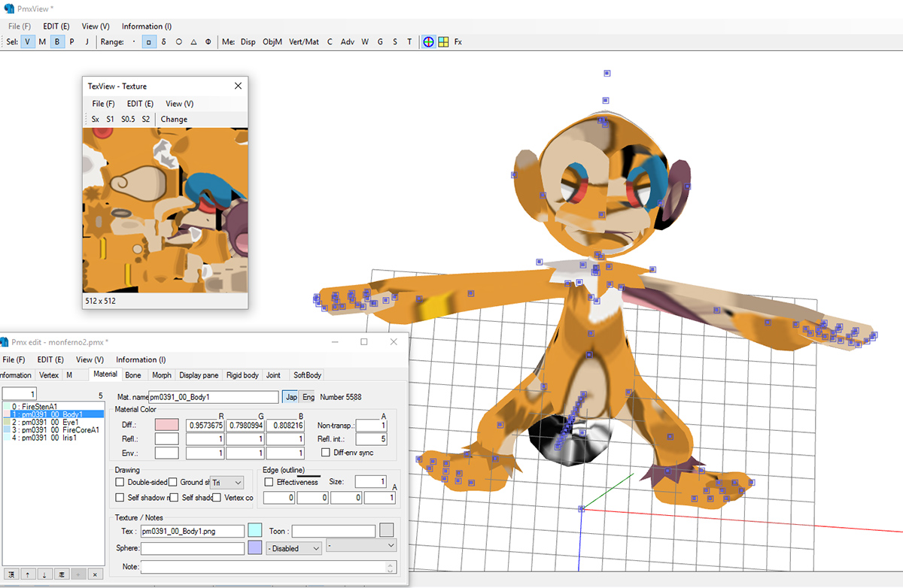Open the ObjM object manipulation panel
The height and width of the screenshot is (588, 903).
tap(272, 42)
